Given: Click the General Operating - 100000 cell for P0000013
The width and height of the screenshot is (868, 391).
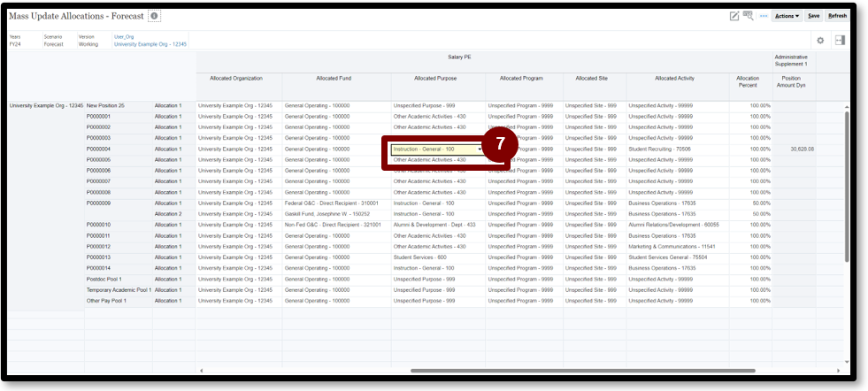Looking at the screenshot, I should tap(336, 257).
